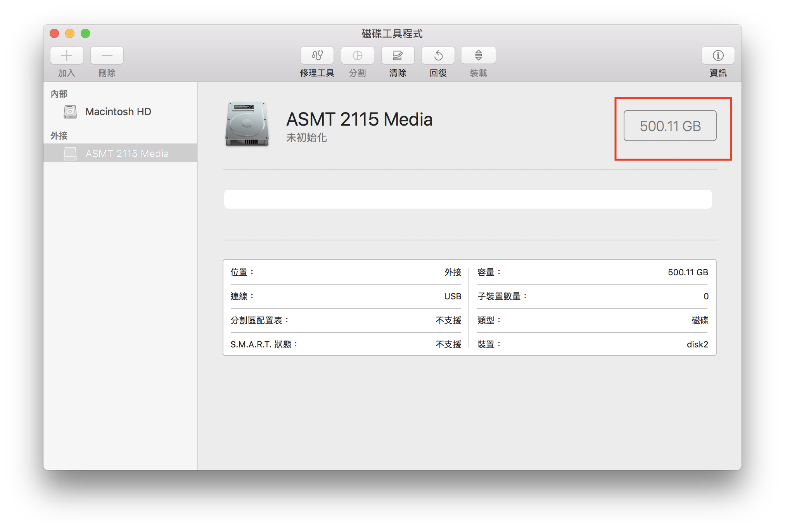The width and height of the screenshot is (785, 532).
Task: Click the 位置 label
Action: [242, 272]
